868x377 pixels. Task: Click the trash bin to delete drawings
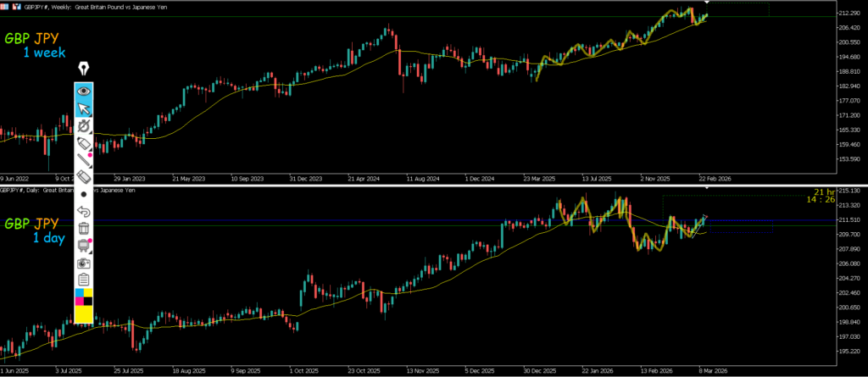tap(84, 228)
